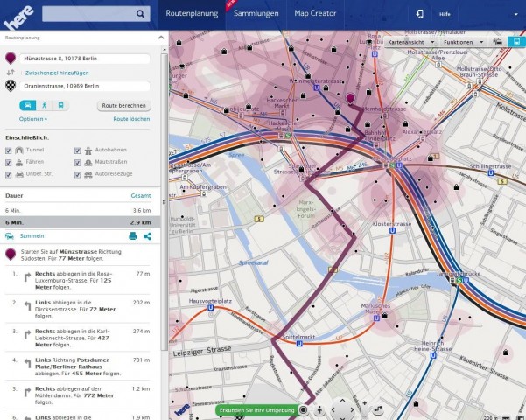The image size is (526, 420).
Task: Open the Kartenansicht dropdown
Action: pos(411,42)
